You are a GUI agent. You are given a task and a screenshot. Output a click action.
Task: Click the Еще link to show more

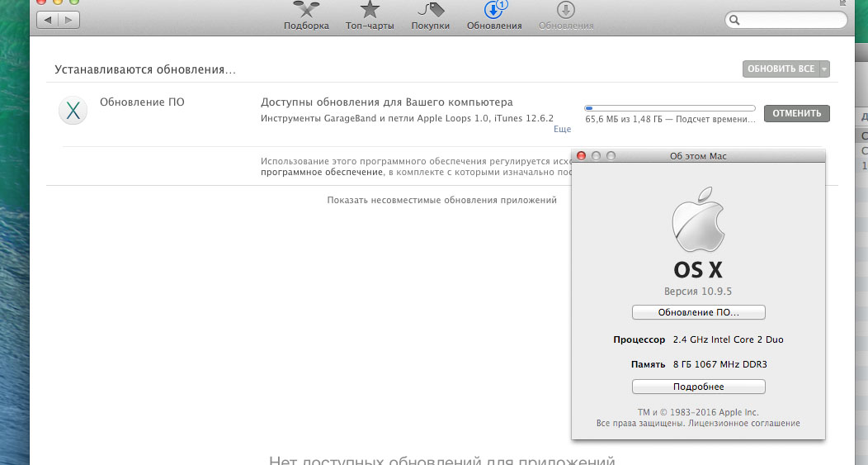coord(562,129)
